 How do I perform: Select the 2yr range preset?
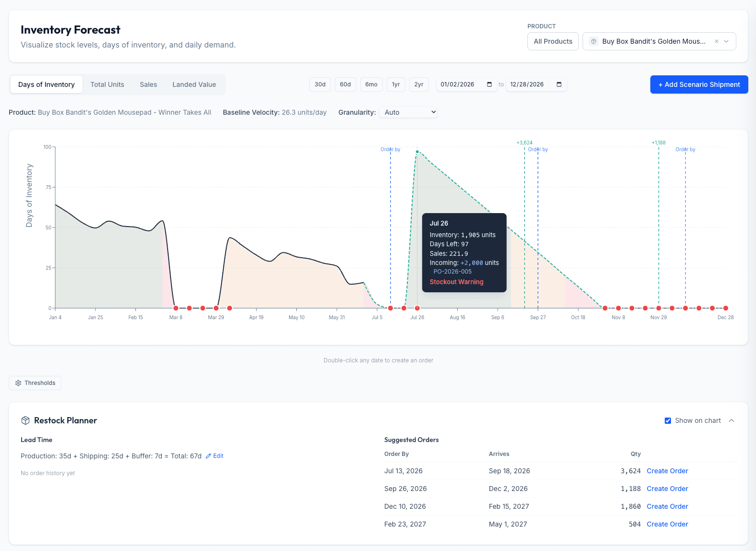(x=419, y=84)
